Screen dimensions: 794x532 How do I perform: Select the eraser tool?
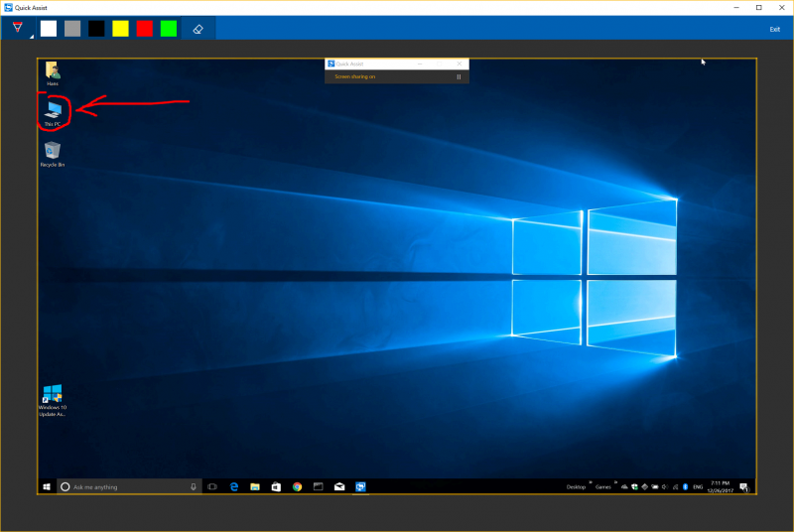[x=198, y=29]
